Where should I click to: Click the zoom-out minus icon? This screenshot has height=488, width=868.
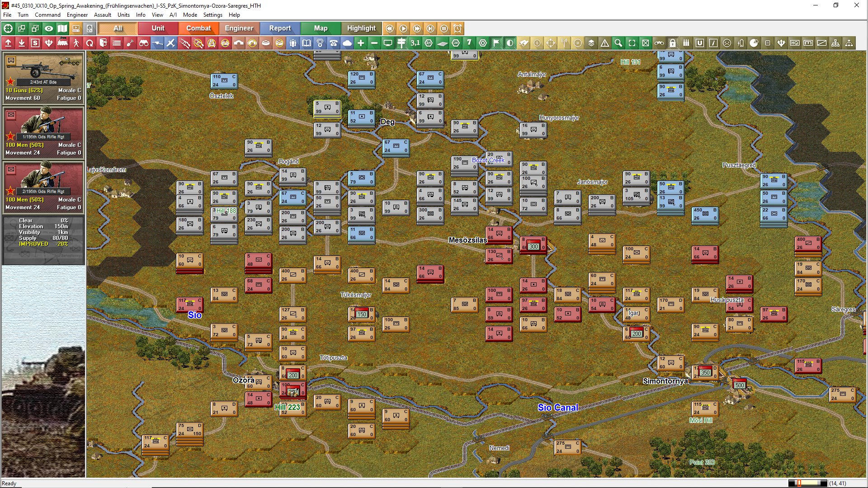click(375, 43)
